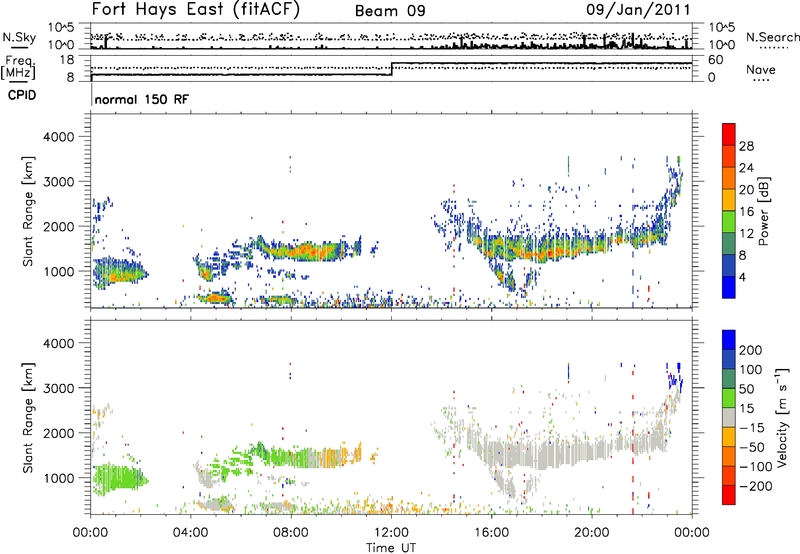Click the '18' frequency axis tick
Viewport: 800px width, 554px height.
pos(67,60)
